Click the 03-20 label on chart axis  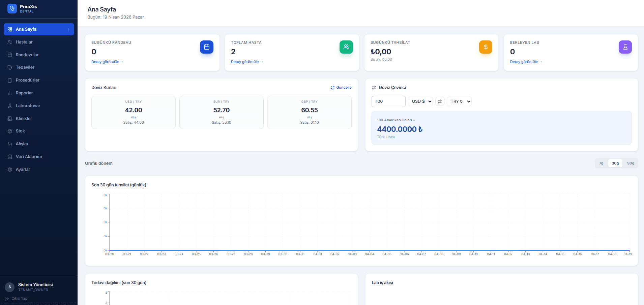tap(110, 254)
